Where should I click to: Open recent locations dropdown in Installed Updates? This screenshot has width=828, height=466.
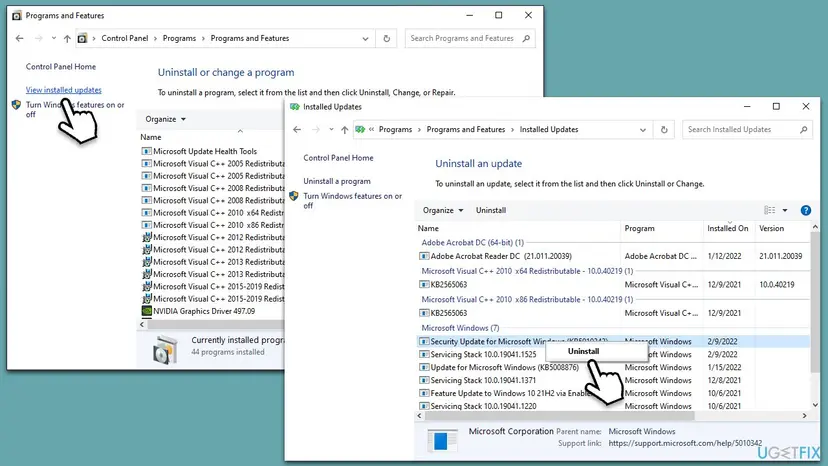click(331, 129)
